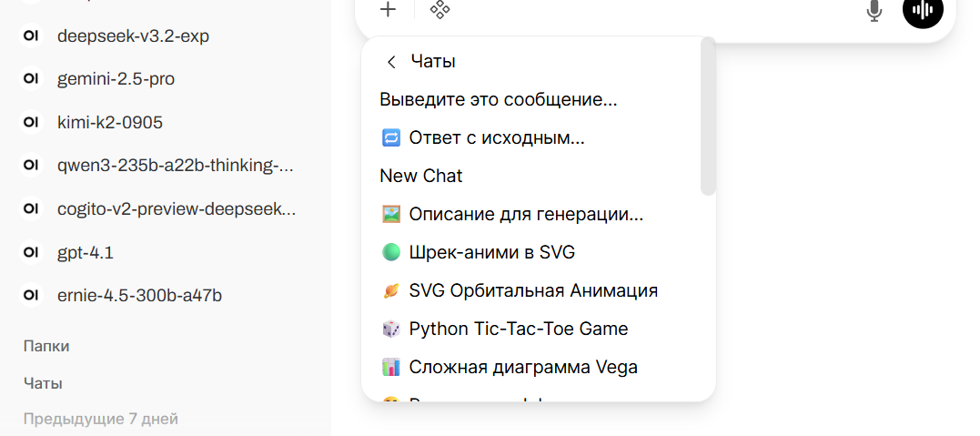980x436 pixels.
Task: Click the repeat emoji beside Ответ с исходным
Action: coord(390,138)
